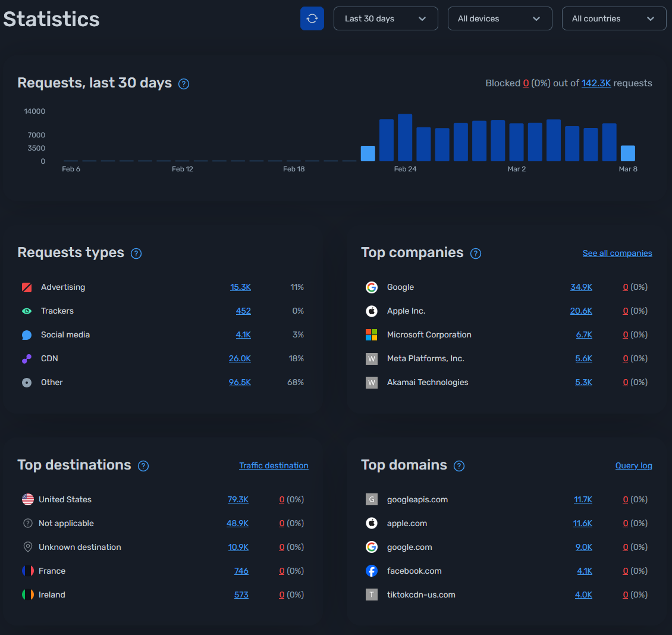The width and height of the screenshot is (672, 635).
Task: Click the Social media speech bubble icon
Action: (27, 334)
